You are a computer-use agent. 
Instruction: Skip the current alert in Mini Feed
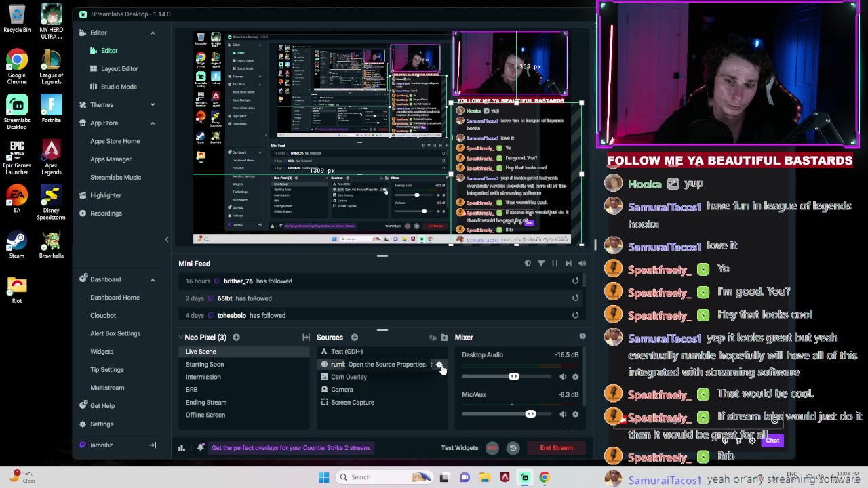(568, 264)
